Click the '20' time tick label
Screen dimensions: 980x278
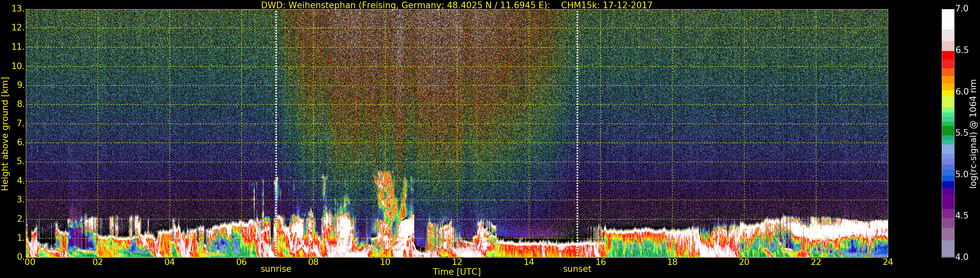[744, 262]
